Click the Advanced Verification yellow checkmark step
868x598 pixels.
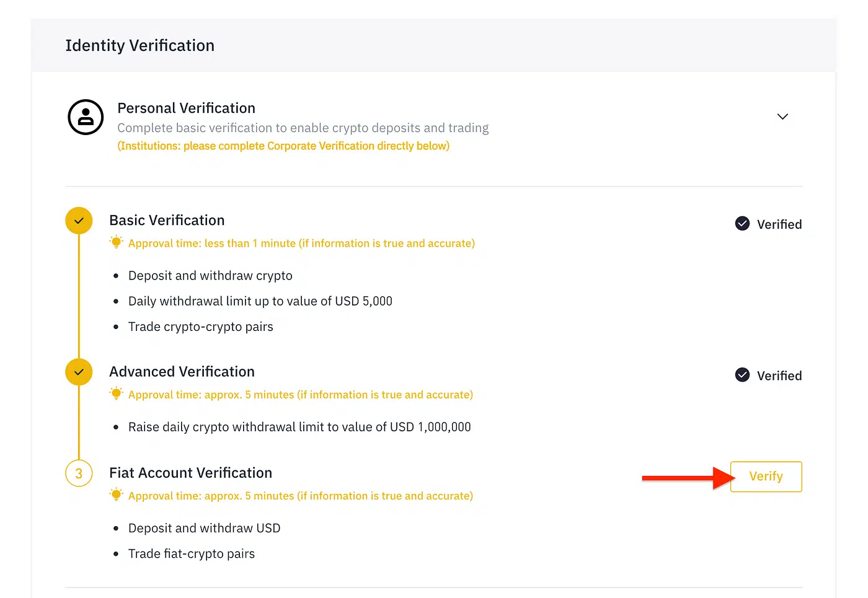pyautogui.click(x=79, y=372)
